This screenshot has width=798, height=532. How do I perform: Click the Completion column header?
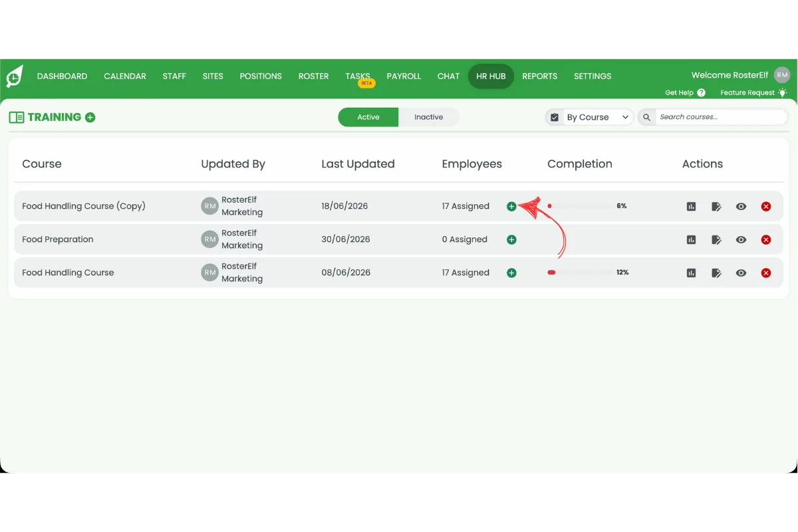[x=580, y=164]
